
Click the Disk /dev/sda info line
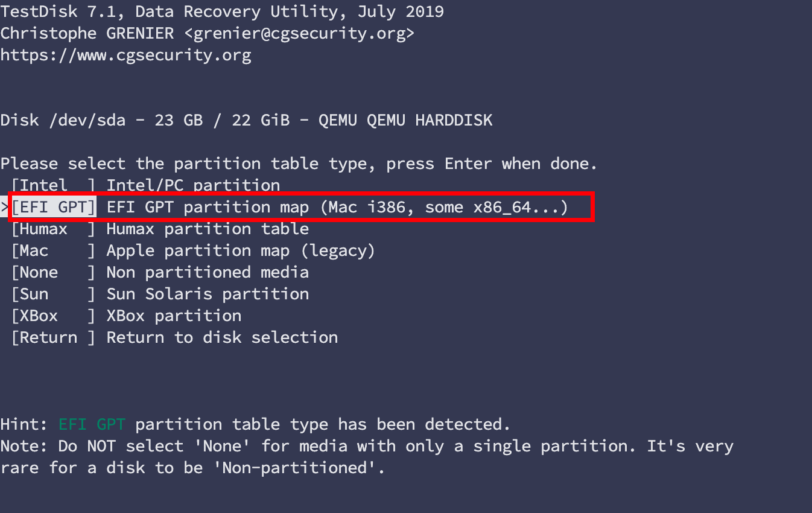coord(246,120)
